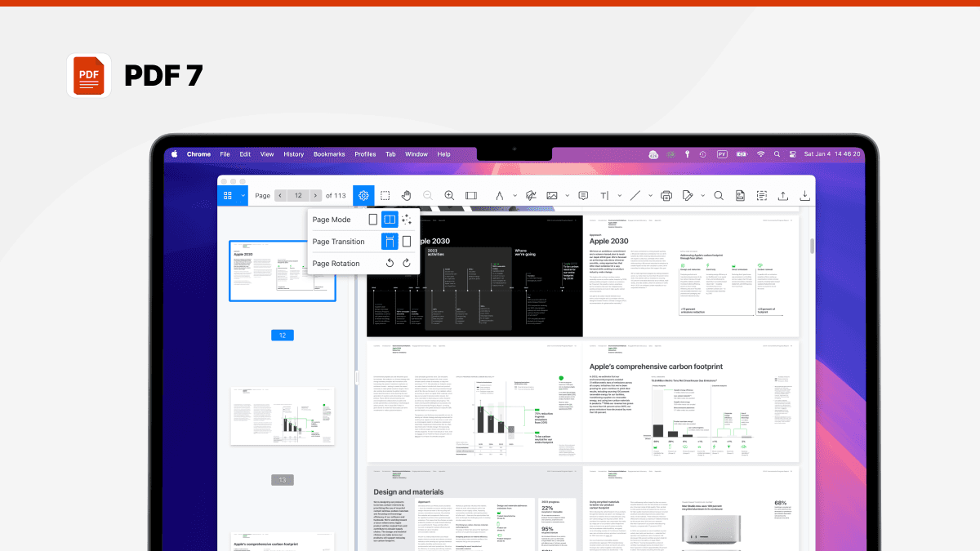This screenshot has height=551, width=980.
Task: Open the Chrome menu
Action: click(198, 153)
